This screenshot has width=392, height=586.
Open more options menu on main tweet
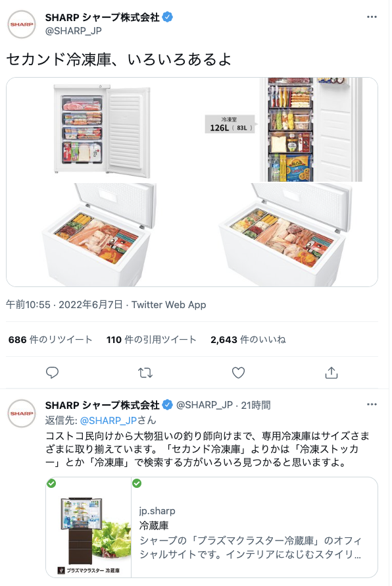tap(372, 17)
